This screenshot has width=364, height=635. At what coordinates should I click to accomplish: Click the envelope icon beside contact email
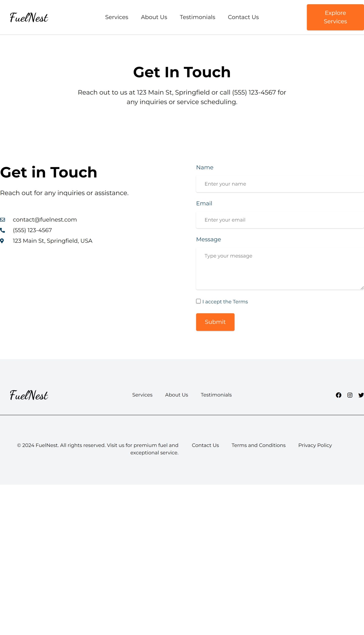(2, 220)
